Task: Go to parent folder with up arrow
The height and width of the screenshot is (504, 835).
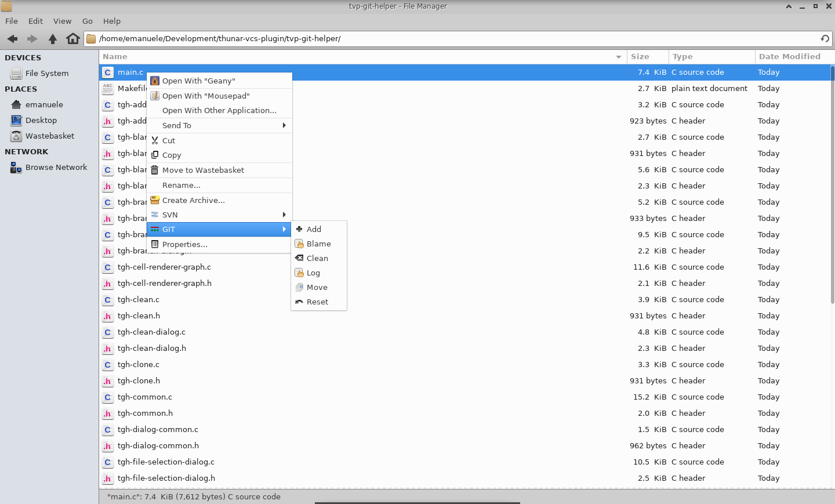Action: pos(53,39)
